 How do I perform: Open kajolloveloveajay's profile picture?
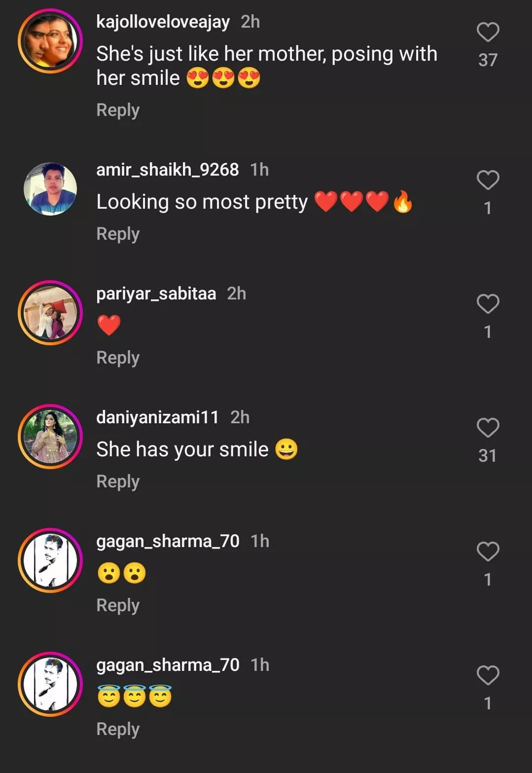coord(50,41)
